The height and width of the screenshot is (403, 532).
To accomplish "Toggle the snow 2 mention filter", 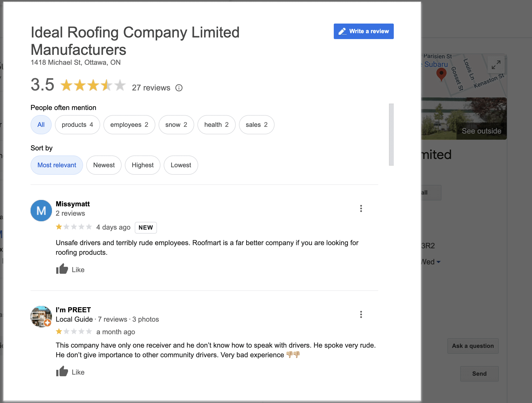I will 176,124.
